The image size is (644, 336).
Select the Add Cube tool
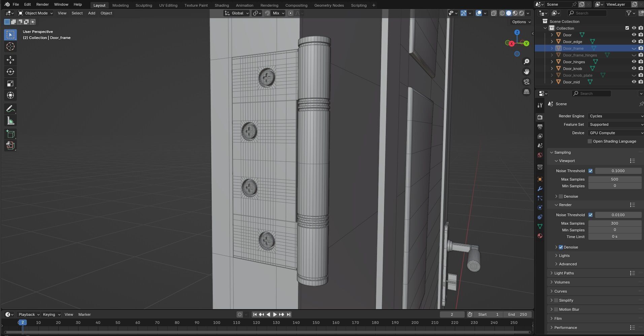tap(10, 134)
